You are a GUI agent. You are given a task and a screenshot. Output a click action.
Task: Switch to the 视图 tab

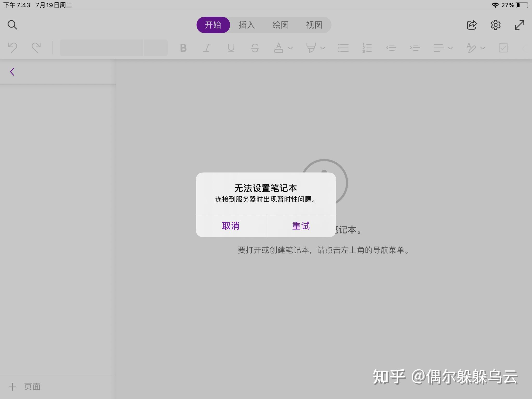click(314, 25)
